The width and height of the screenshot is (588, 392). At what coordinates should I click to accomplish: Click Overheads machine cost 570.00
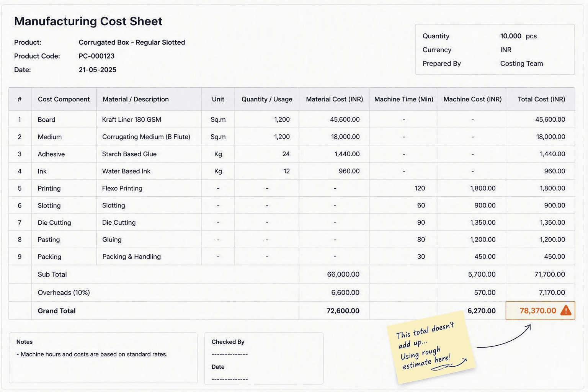[x=485, y=293]
